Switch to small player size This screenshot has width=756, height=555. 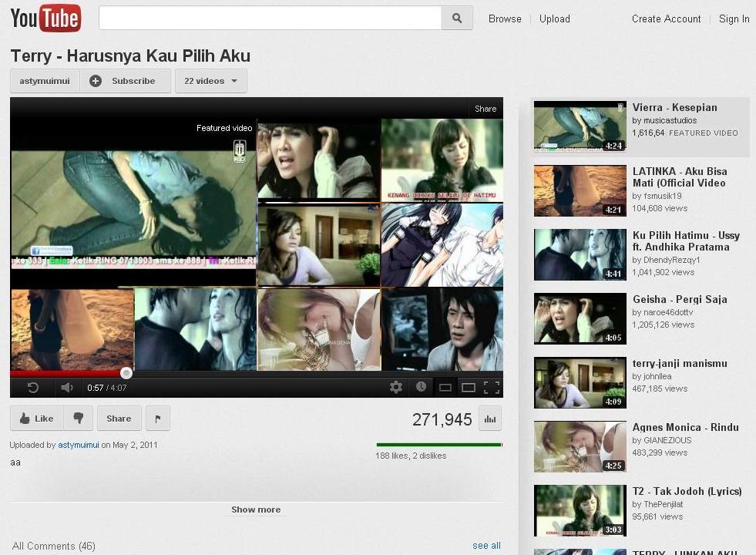445,388
